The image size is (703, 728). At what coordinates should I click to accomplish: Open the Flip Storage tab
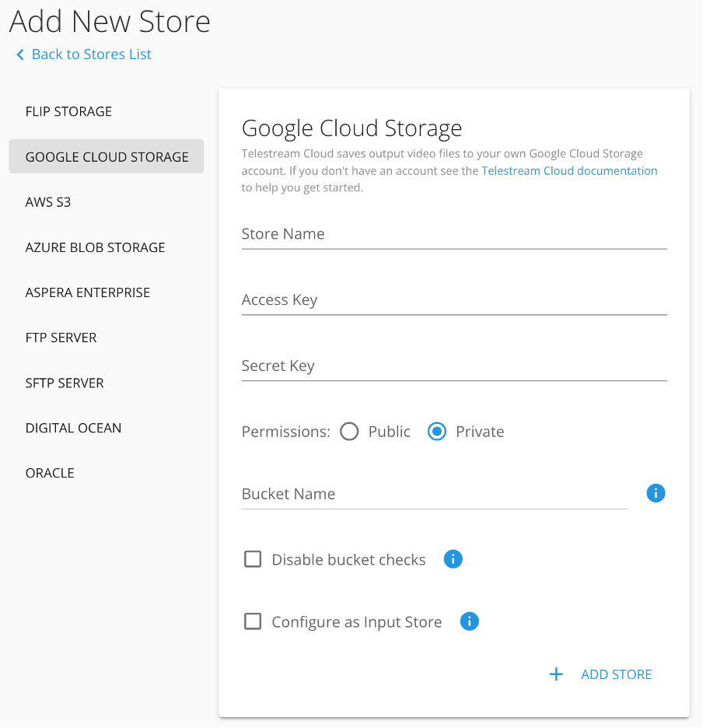(x=68, y=111)
